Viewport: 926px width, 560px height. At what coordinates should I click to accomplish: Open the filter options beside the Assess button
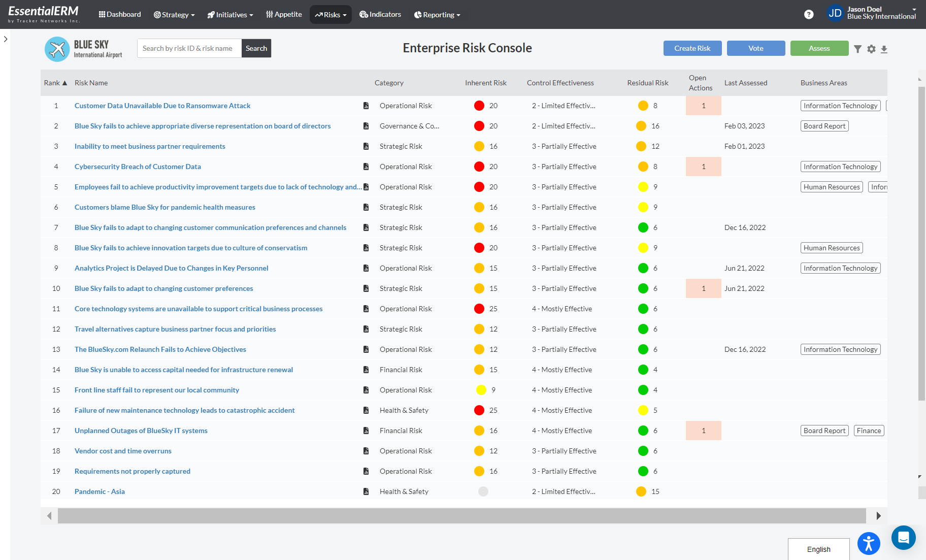point(858,49)
